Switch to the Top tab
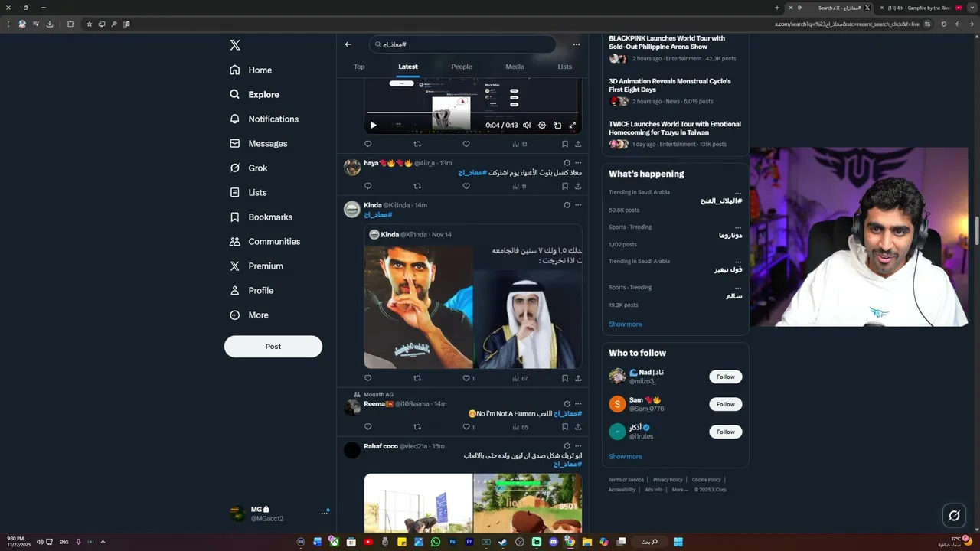This screenshot has width=980, height=551. [359, 67]
